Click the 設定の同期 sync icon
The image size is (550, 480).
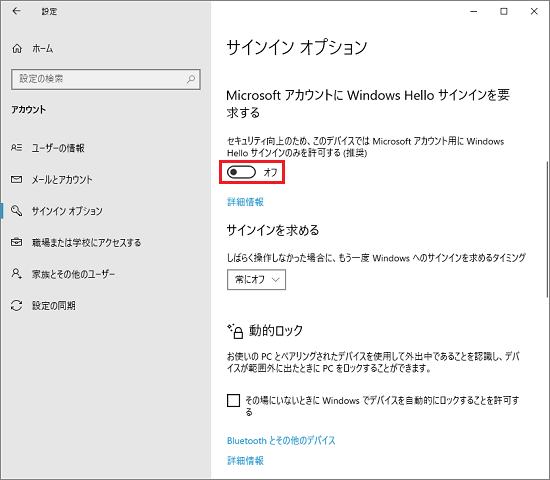pyautogui.click(x=16, y=305)
